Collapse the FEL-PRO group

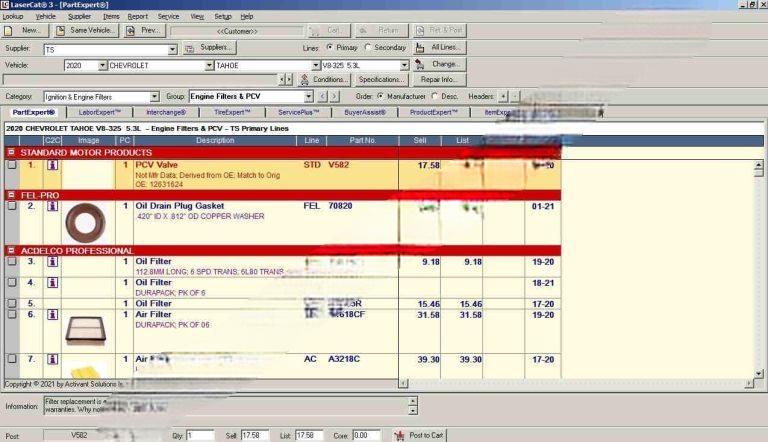coord(11,195)
